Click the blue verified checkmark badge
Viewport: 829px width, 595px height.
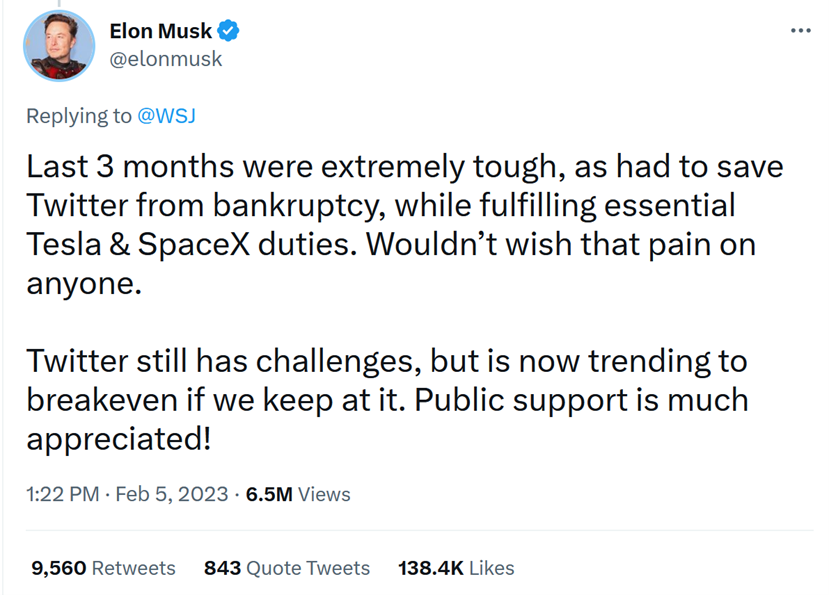(229, 32)
